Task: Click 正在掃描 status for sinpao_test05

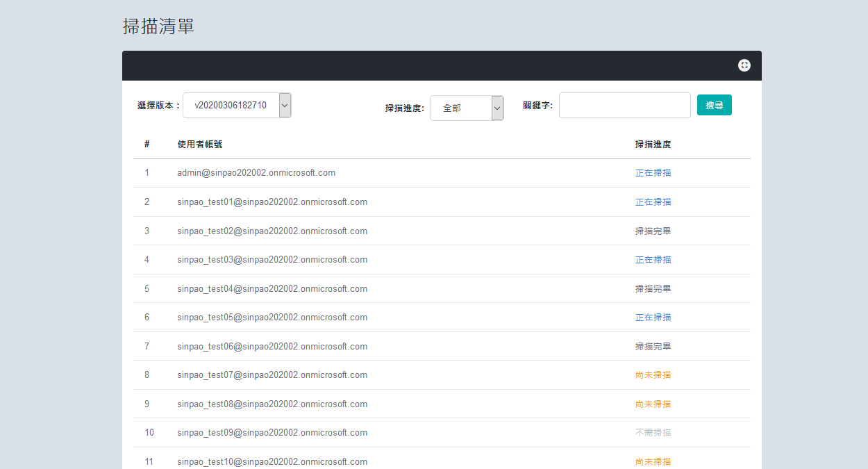Action: coord(653,318)
